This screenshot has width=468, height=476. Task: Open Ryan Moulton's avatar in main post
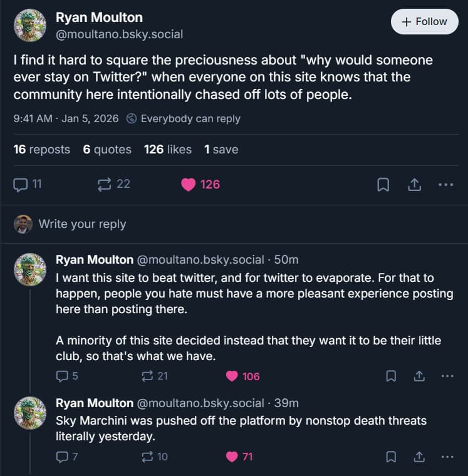(x=30, y=26)
